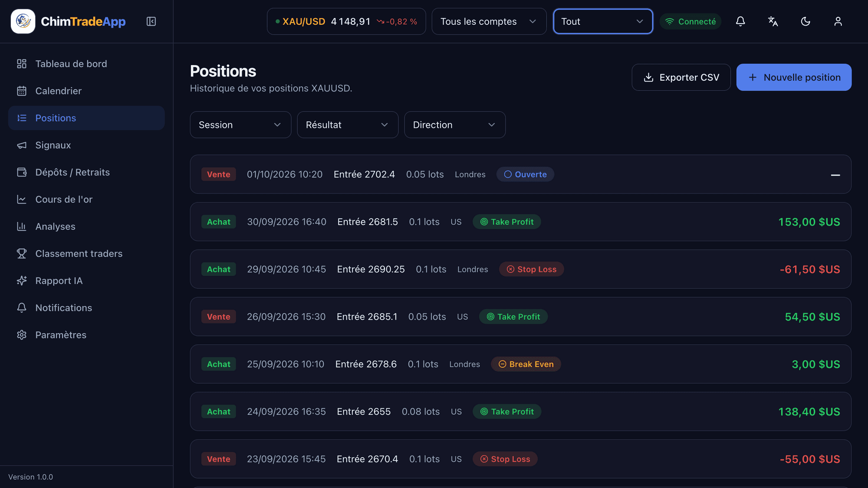Open the Direction filter dropdown
Viewport: 868px width, 488px height.
point(455,125)
